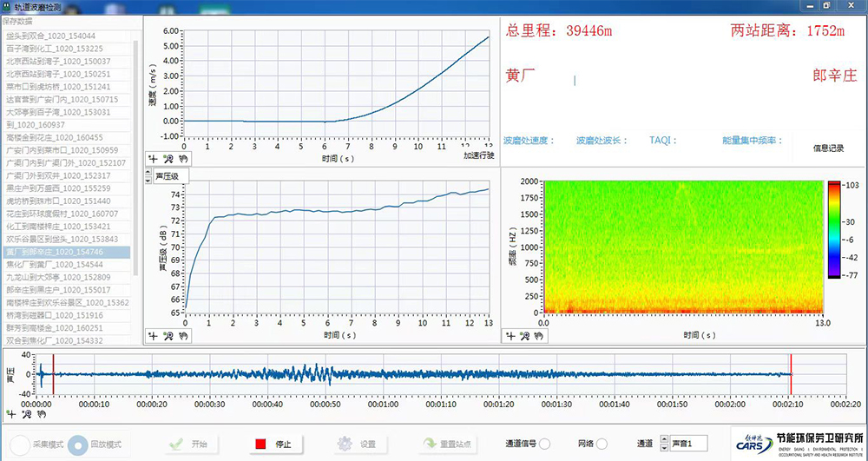The image size is (868, 461).
Task: Click the 开始 start button
Action: tap(194, 445)
